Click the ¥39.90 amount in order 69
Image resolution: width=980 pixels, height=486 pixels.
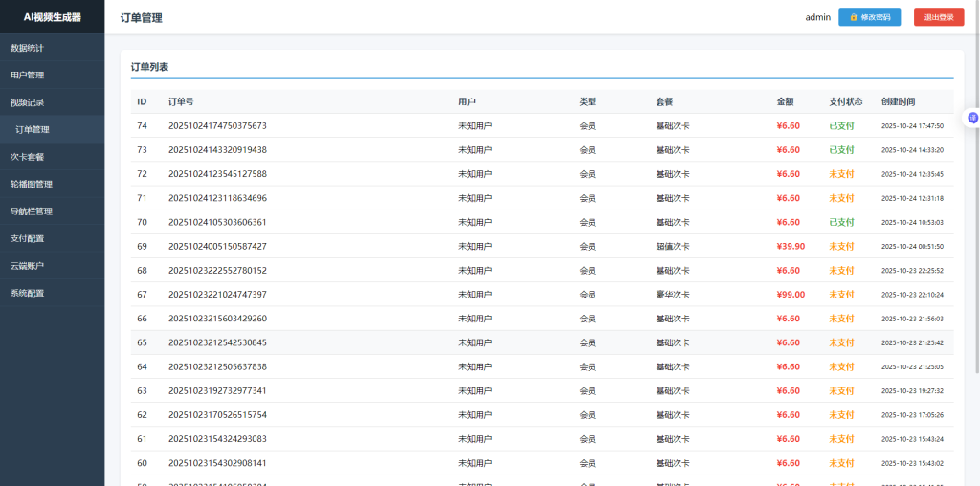[x=791, y=246]
